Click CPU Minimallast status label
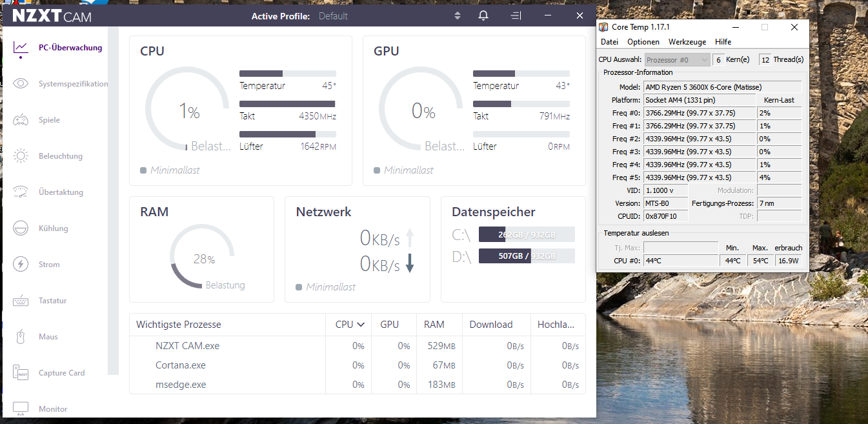Screen dimensions: 868x424 (170, 170)
